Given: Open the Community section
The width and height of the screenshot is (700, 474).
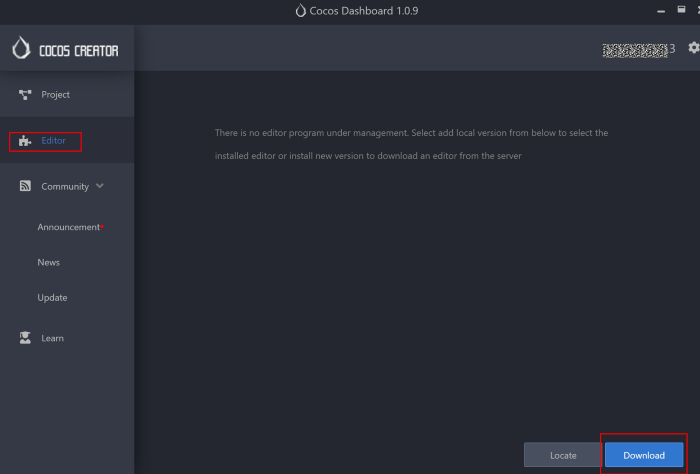Looking at the screenshot, I should [x=67, y=186].
